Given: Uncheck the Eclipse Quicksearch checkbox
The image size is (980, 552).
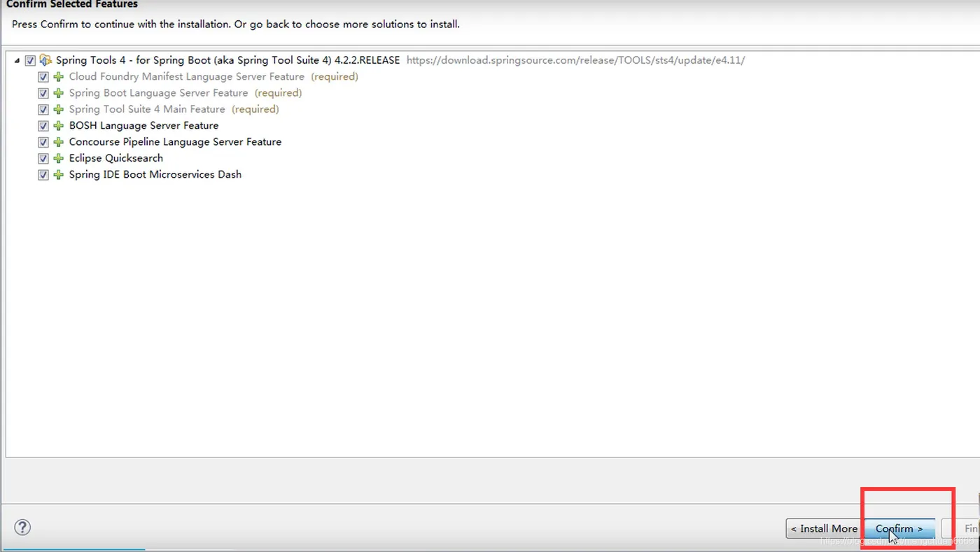Looking at the screenshot, I should point(43,158).
